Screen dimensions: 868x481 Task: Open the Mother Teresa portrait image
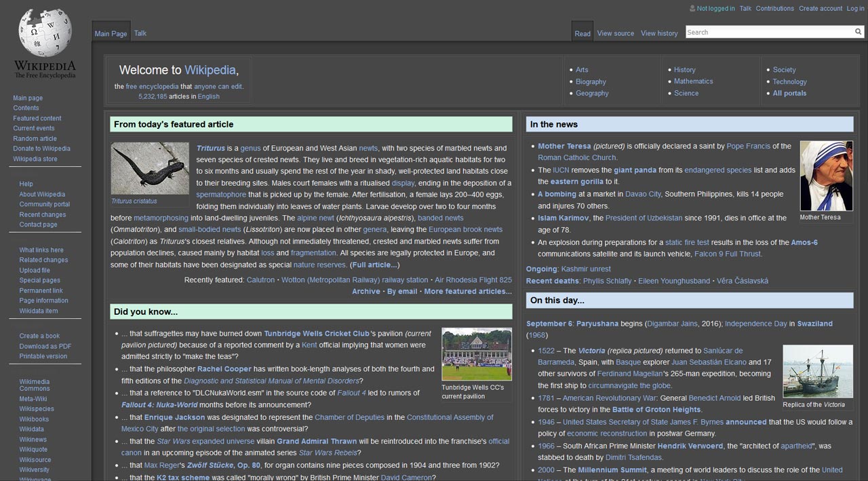826,176
